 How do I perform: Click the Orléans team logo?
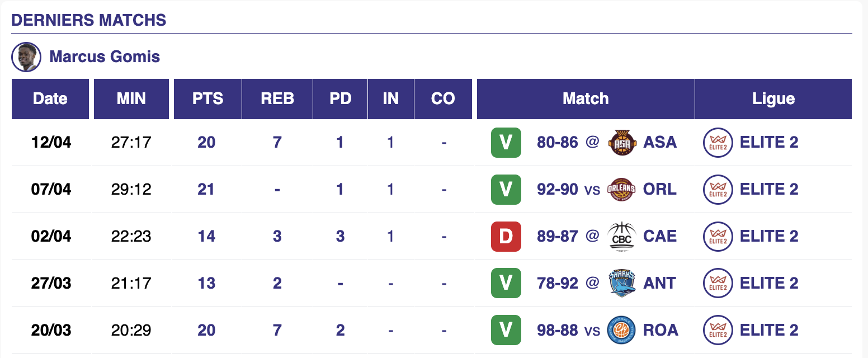[x=620, y=189]
